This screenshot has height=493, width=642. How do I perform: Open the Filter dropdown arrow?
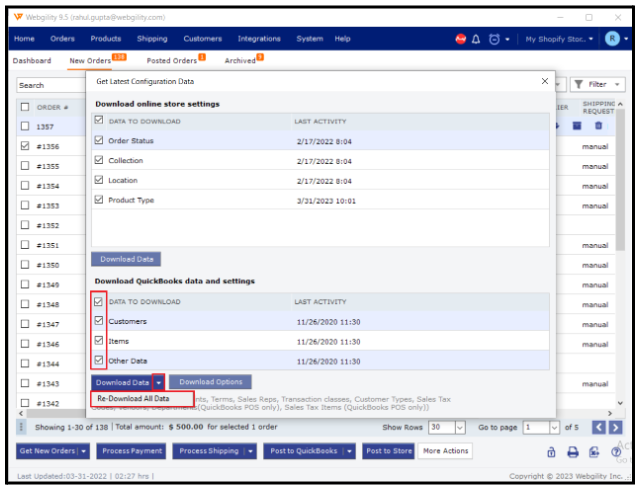tap(617, 84)
